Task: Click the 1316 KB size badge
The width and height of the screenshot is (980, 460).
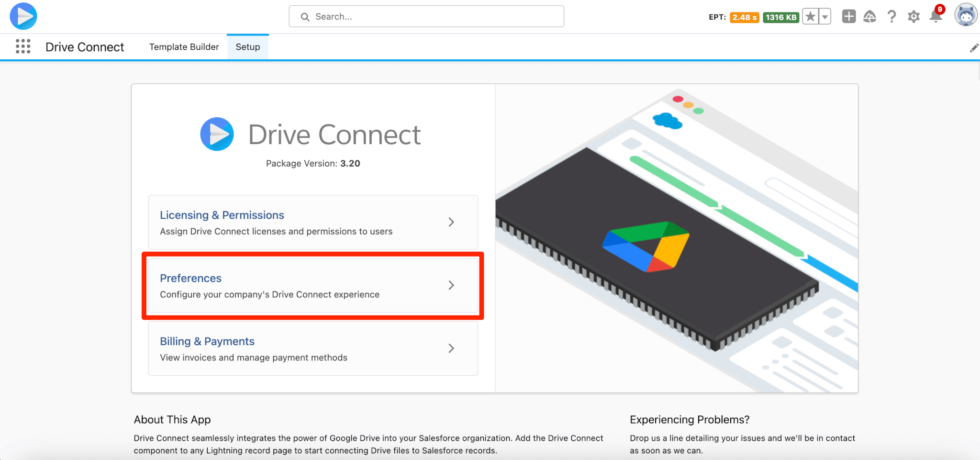Action: tap(781, 17)
